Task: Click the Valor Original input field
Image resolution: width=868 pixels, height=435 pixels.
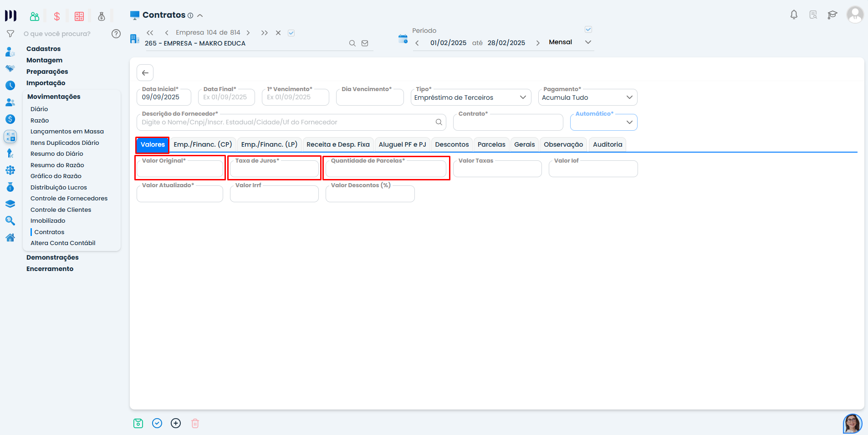Action: [x=180, y=169]
